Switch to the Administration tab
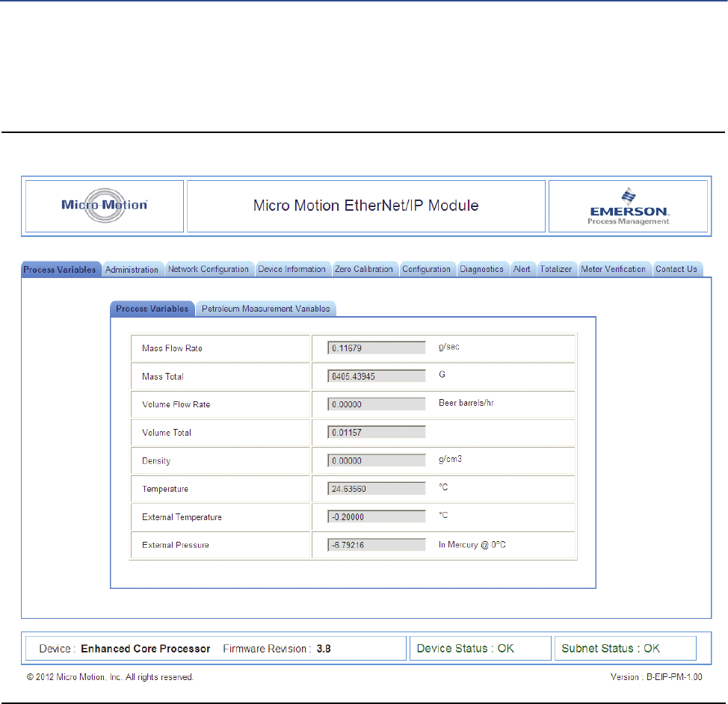 pyautogui.click(x=132, y=269)
